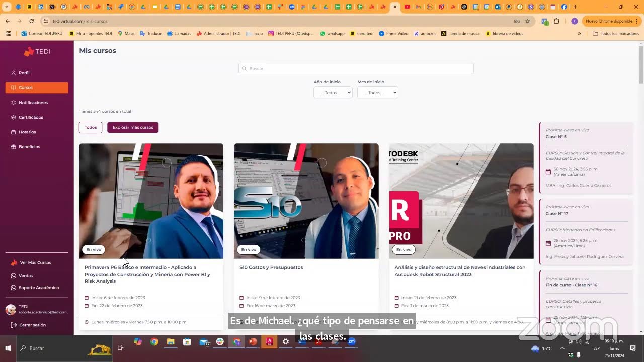This screenshot has height=362, width=644.
Task: Open Soporte Académico WhatsApp link
Action: [x=35, y=288]
